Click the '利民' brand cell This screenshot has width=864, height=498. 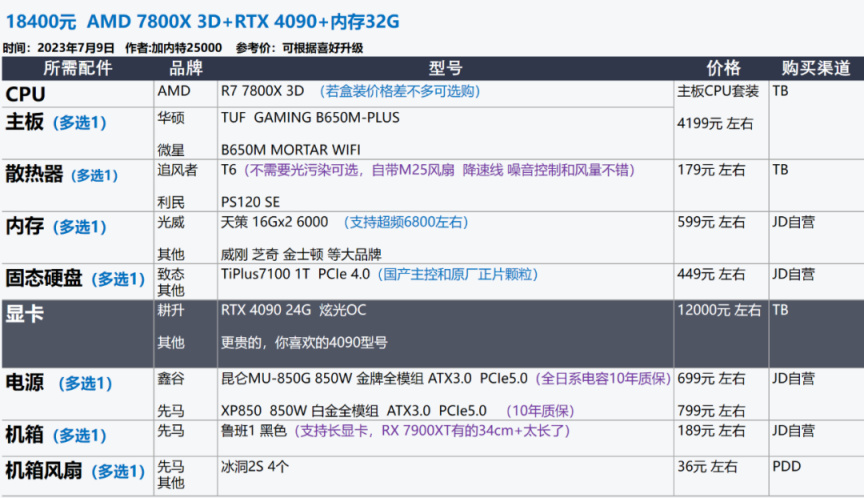171,202
